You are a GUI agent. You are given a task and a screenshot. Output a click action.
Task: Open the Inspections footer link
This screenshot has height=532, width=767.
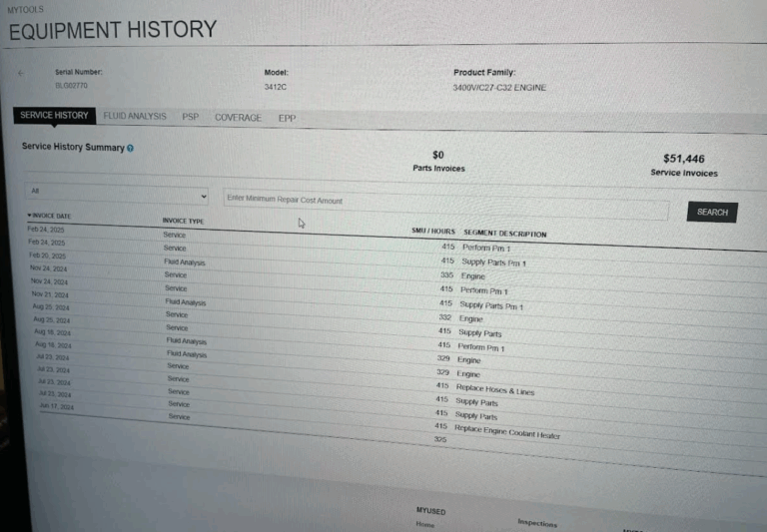pyautogui.click(x=537, y=523)
